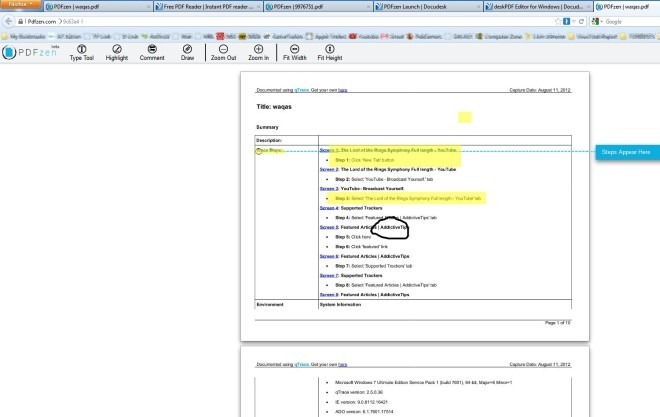Open the Screen 6 link
Screen dimensions: 660x417
(329, 256)
